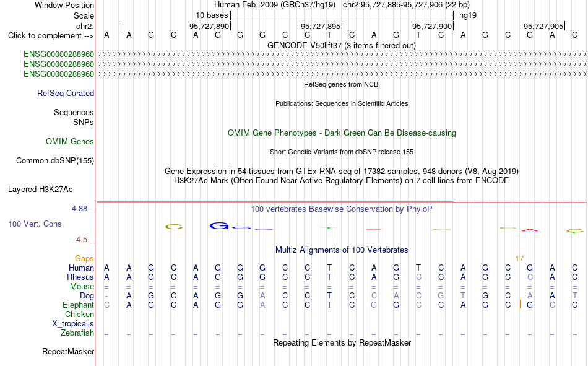Image resolution: width=588 pixels, height=366 pixels.
Task: Click 'Click to complement -->' to complement bases
Action: [51, 36]
